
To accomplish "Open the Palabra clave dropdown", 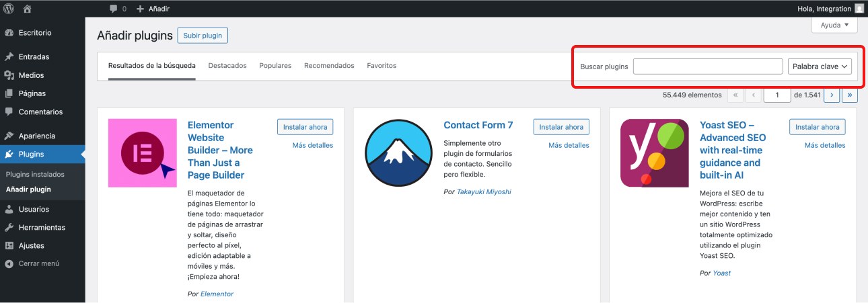I will click(x=820, y=67).
